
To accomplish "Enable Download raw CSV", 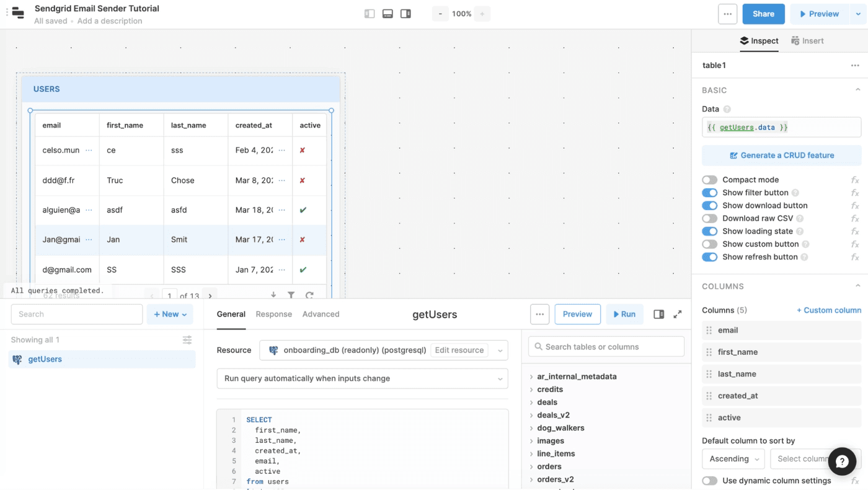I will point(709,218).
